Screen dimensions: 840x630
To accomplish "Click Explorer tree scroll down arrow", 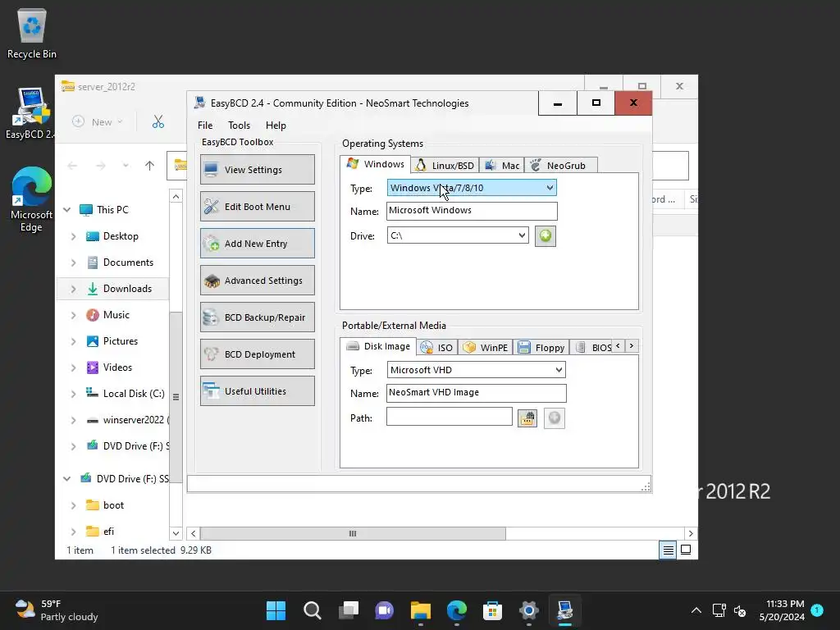I will (x=176, y=533).
